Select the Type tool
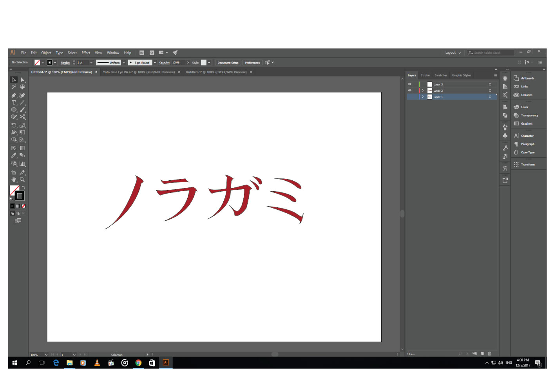The image size is (554, 392). point(14,102)
